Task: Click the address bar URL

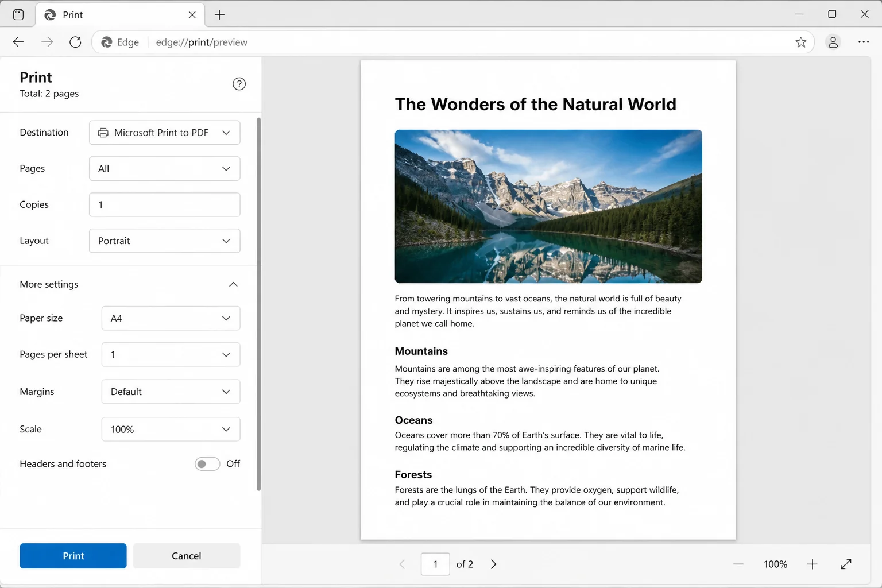Action: [202, 42]
